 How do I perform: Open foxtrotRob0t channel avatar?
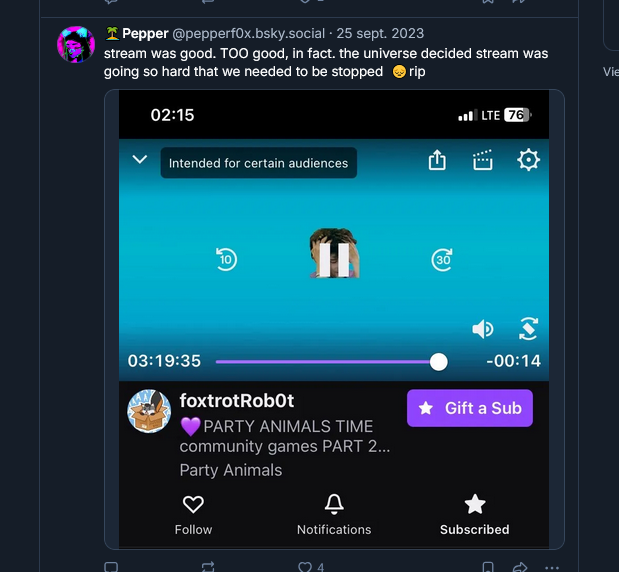149,411
